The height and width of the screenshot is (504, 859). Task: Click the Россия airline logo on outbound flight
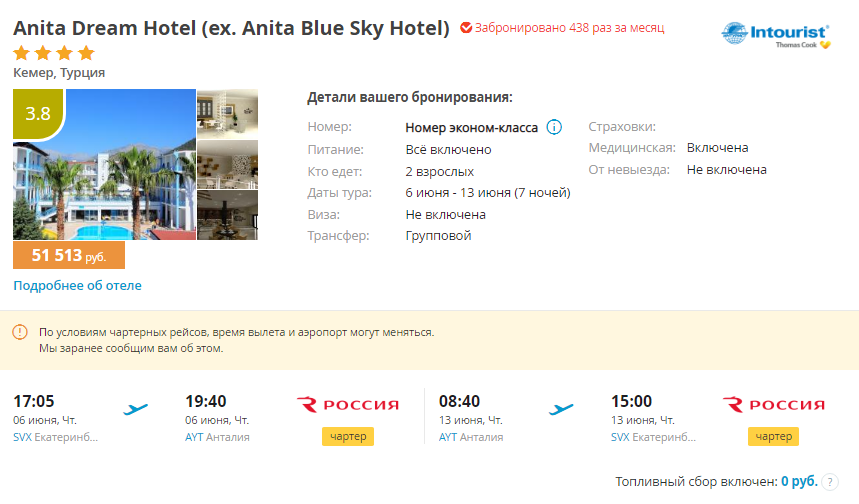click(x=348, y=405)
